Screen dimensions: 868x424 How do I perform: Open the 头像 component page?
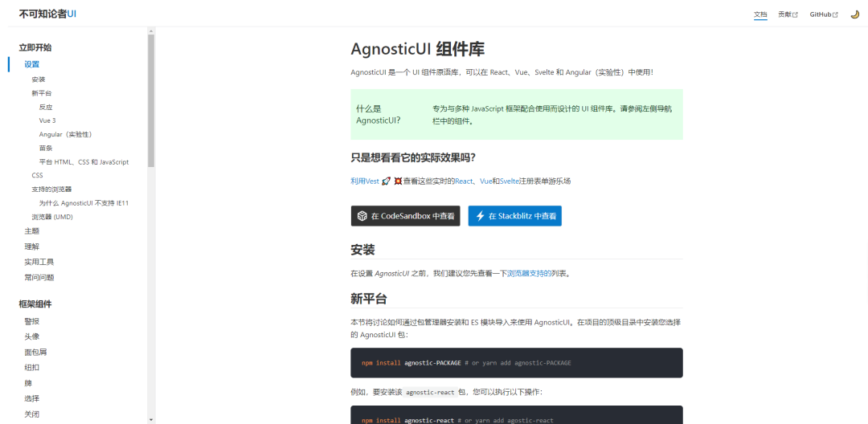point(32,336)
